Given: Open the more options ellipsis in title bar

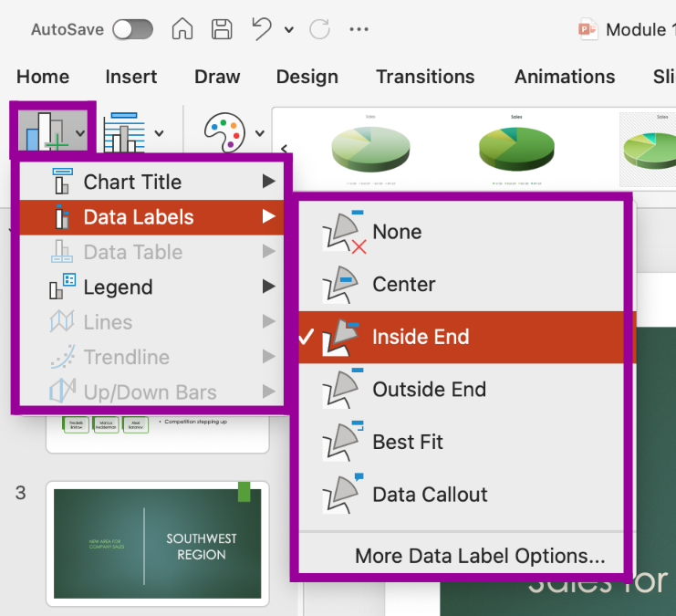Looking at the screenshot, I should [359, 29].
